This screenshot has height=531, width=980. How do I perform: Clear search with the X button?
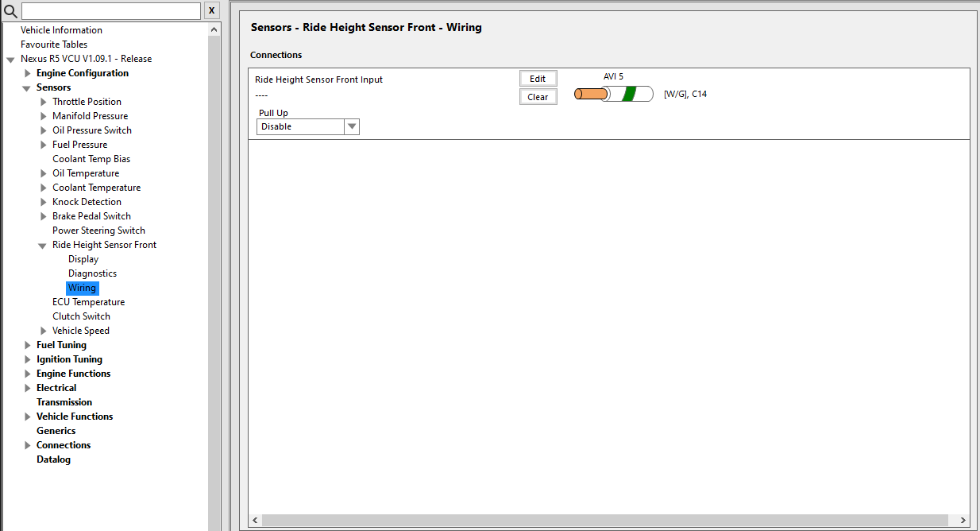[212, 10]
